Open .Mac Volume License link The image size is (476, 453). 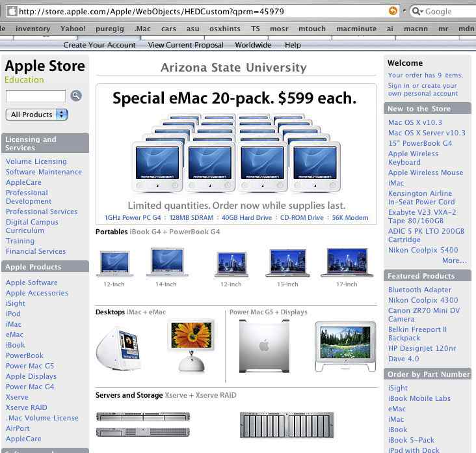click(x=42, y=418)
